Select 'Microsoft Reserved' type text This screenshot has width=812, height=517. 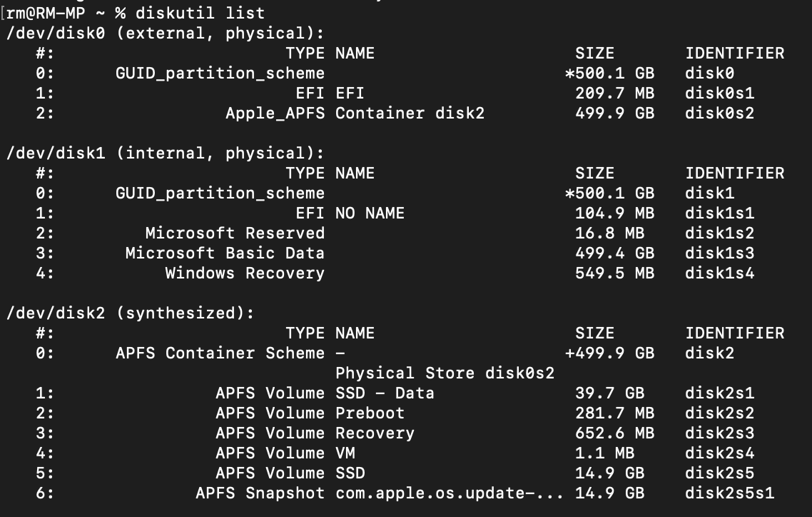coord(235,233)
